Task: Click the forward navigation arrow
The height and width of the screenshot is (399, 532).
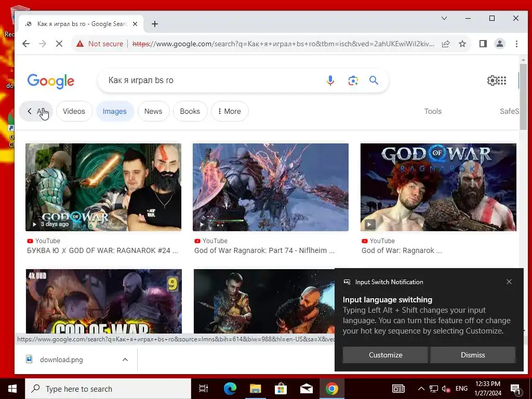Action: click(x=43, y=44)
